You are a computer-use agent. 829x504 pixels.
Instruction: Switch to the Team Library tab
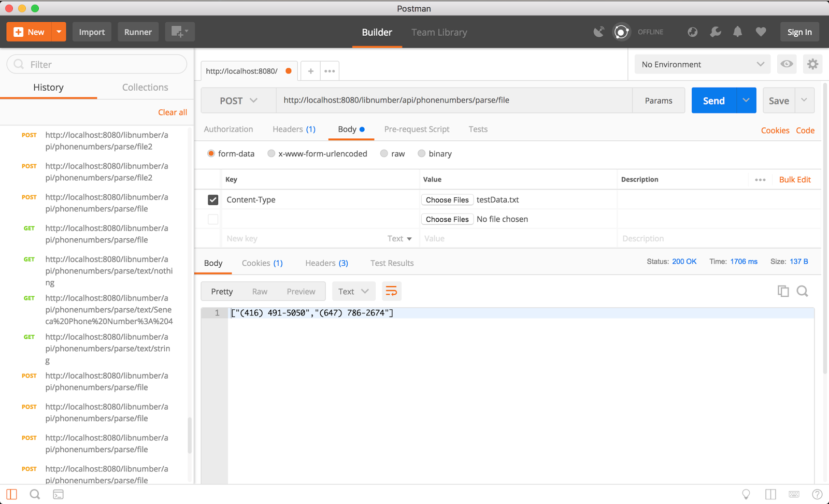[439, 32]
